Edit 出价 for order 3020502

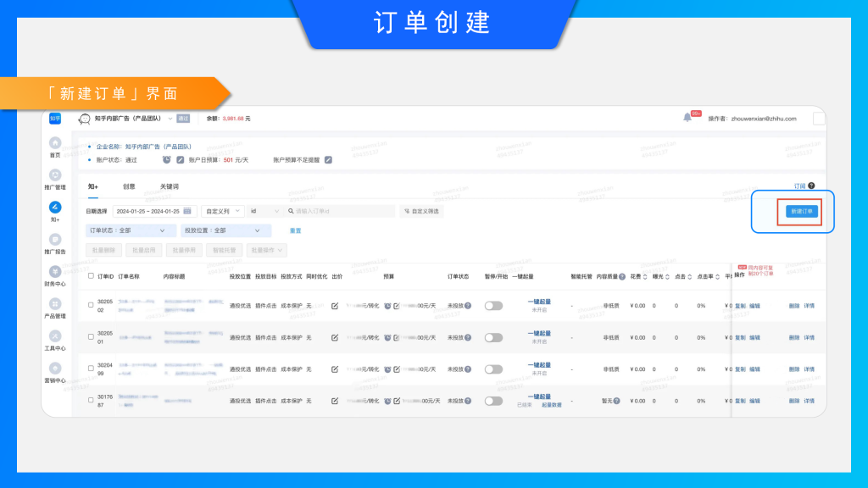(335, 306)
